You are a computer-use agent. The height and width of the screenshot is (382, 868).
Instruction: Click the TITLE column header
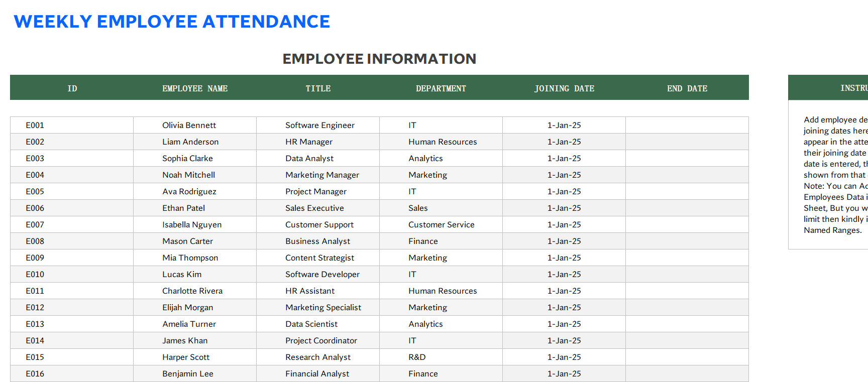318,88
